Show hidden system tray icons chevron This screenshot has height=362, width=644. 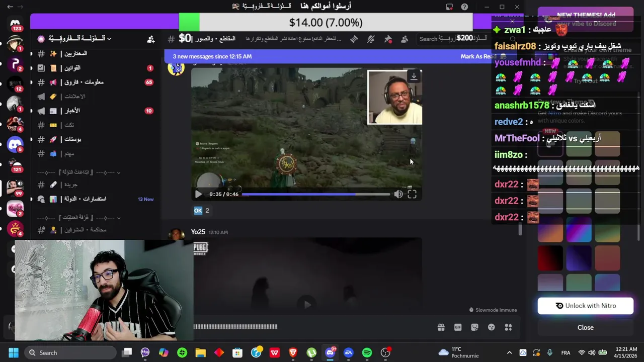click(x=509, y=352)
